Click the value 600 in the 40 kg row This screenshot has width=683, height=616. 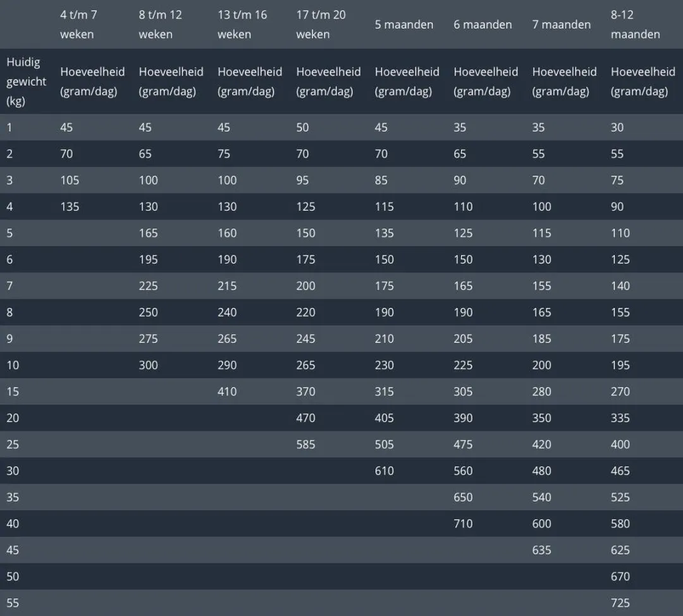(x=541, y=524)
